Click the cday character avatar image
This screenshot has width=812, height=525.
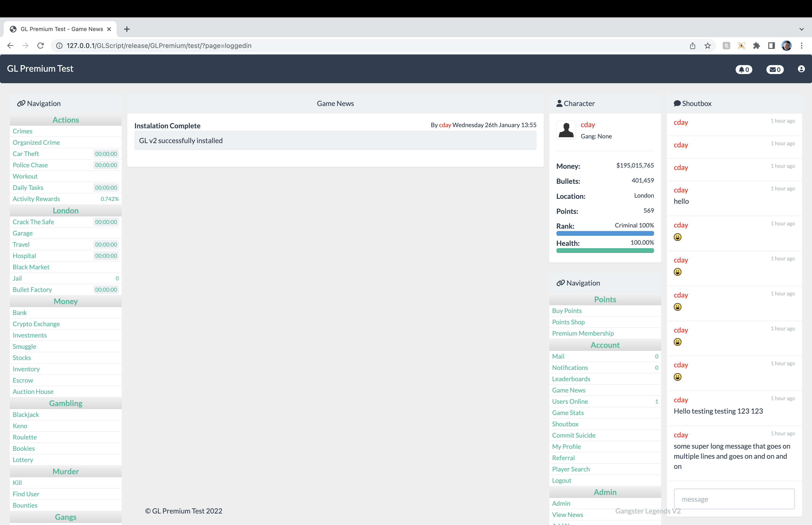click(x=566, y=130)
